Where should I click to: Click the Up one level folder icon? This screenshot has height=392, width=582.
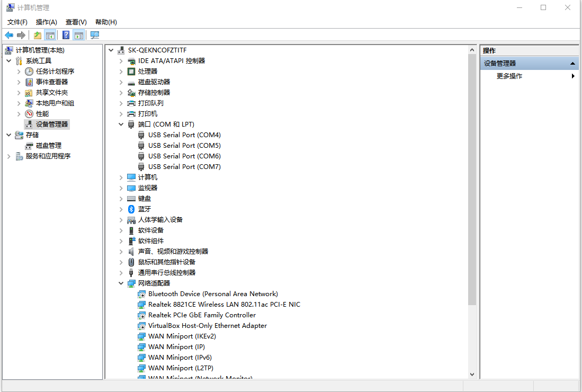coord(38,35)
